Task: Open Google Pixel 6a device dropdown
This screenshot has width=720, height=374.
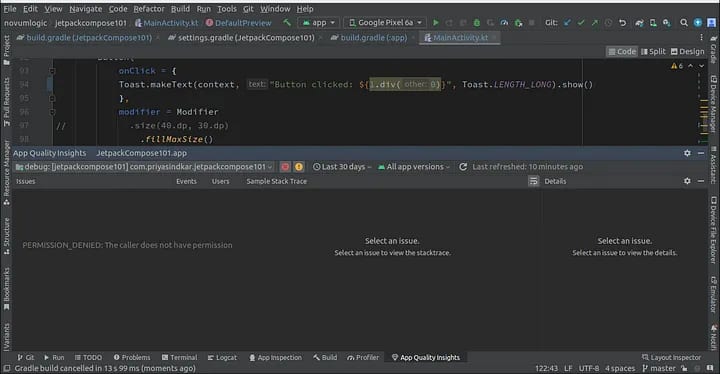Action: pyautogui.click(x=384, y=23)
